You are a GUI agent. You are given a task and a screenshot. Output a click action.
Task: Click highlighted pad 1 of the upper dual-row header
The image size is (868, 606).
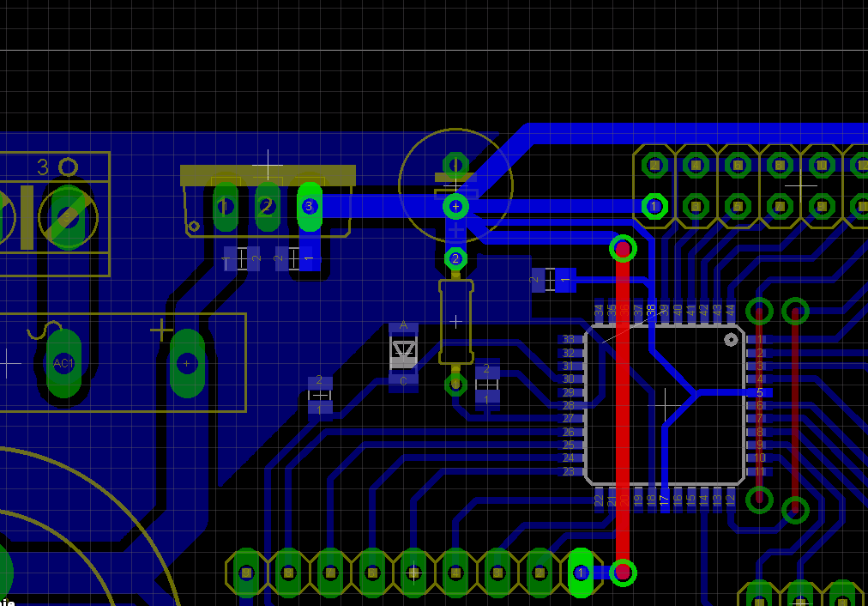tap(654, 207)
